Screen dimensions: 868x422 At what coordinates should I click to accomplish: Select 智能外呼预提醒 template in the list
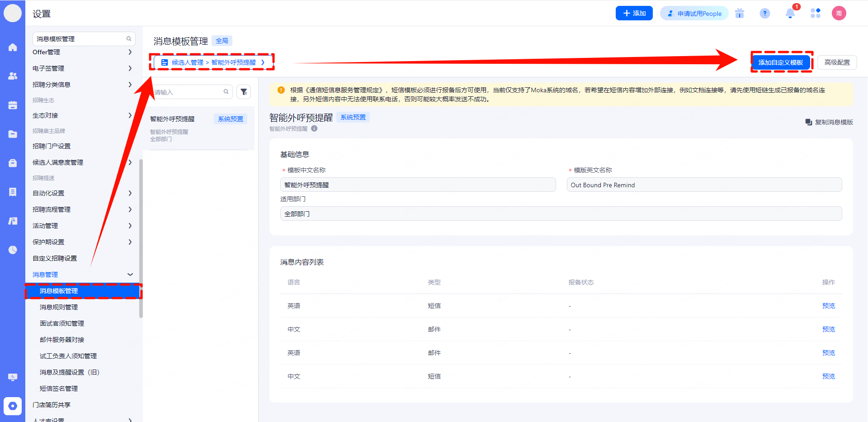pos(199,128)
